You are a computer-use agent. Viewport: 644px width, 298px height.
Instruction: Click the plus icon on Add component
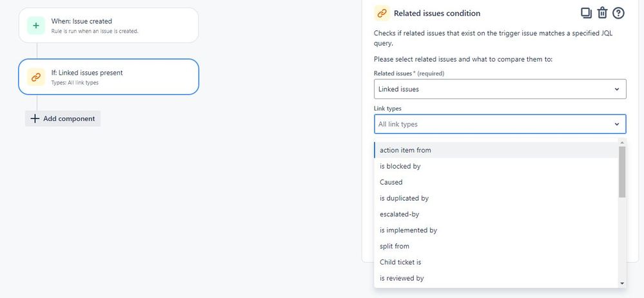point(35,118)
